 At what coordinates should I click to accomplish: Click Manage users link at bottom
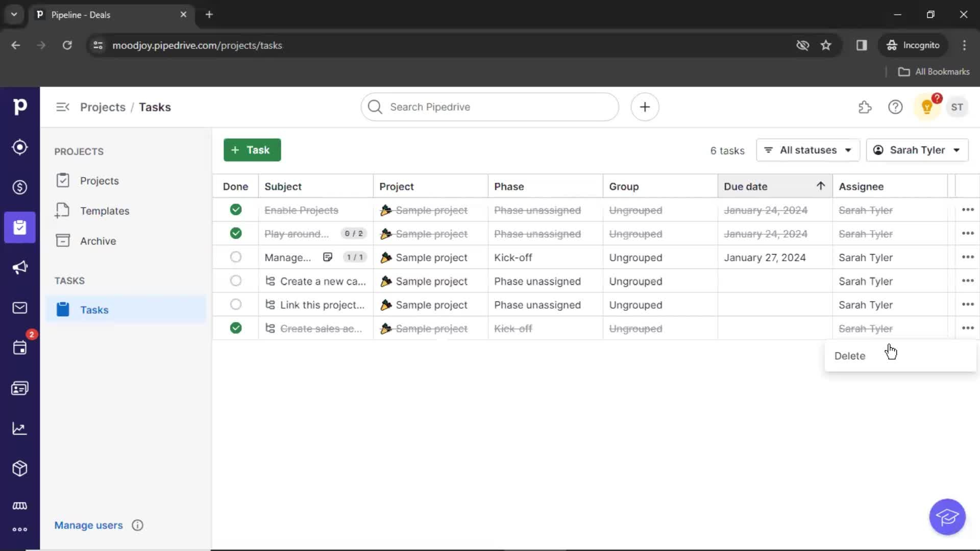click(88, 525)
